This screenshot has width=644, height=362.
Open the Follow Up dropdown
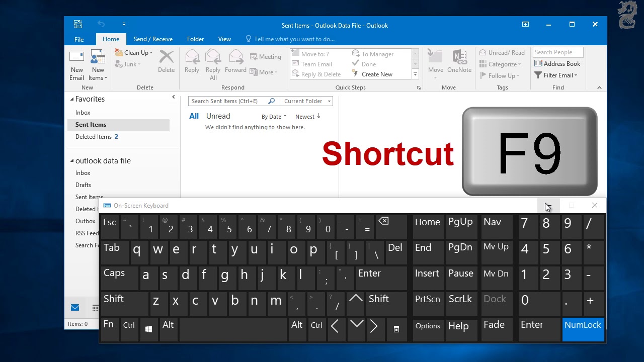coord(500,76)
